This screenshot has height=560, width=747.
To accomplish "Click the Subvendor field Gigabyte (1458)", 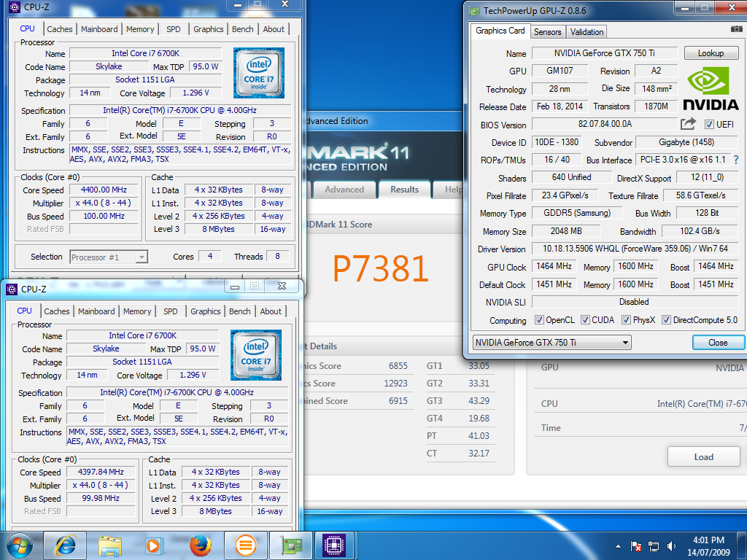I will pyautogui.click(x=686, y=142).
